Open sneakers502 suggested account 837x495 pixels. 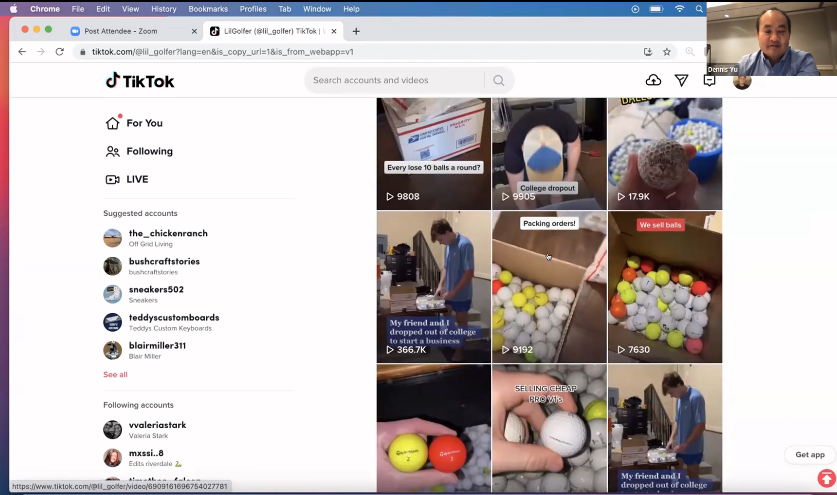(x=156, y=294)
